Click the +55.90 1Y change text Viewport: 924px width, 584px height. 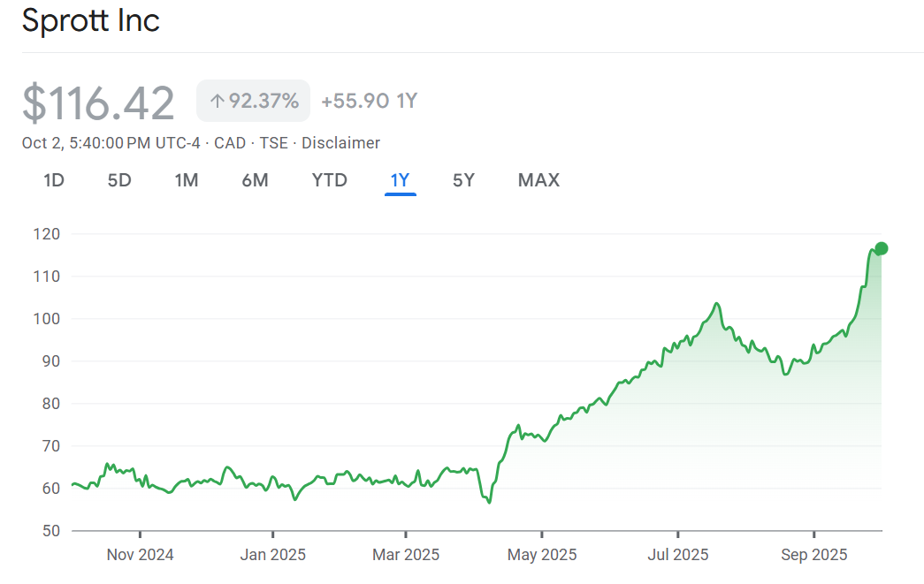[369, 102]
